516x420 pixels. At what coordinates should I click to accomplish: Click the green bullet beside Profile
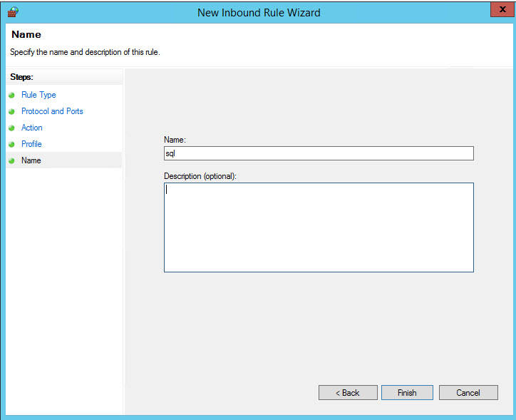pyautogui.click(x=11, y=145)
